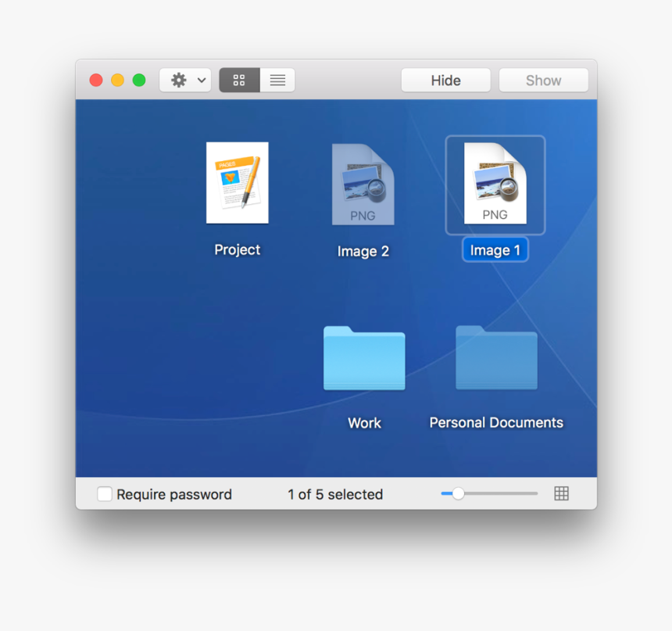Open the gear action menu

click(x=179, y=80)
